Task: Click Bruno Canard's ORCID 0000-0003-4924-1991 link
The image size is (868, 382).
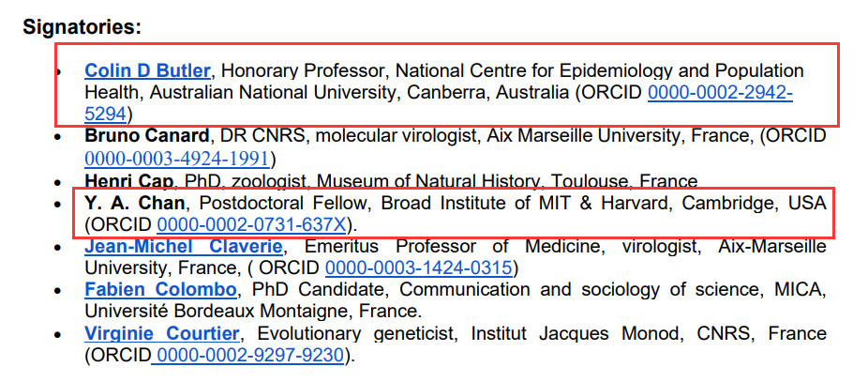Action: [x=177, y=158]
